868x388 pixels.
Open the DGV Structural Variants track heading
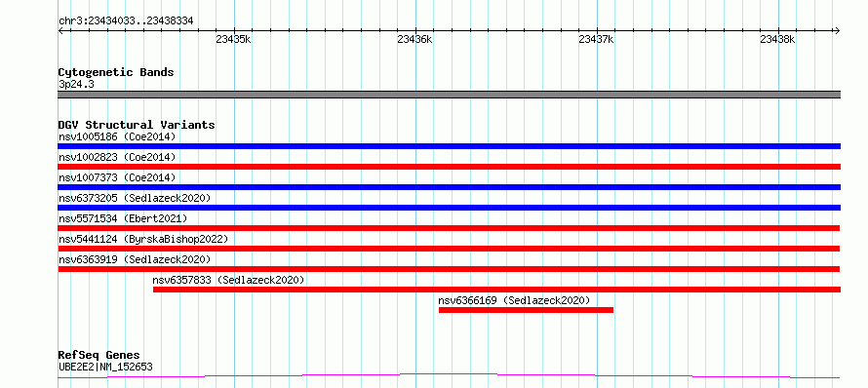pos(137,125)
